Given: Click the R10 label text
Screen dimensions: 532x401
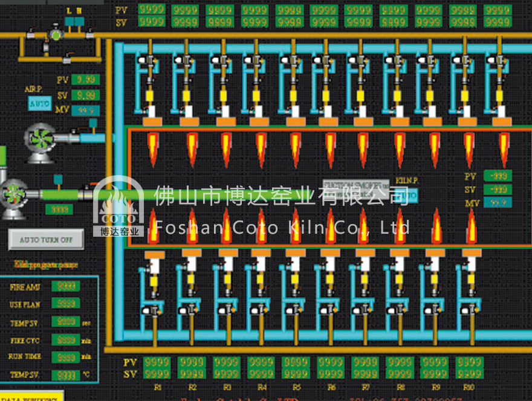Looking at the screenshot, I should pyautogui.click(x=469, y=387).
